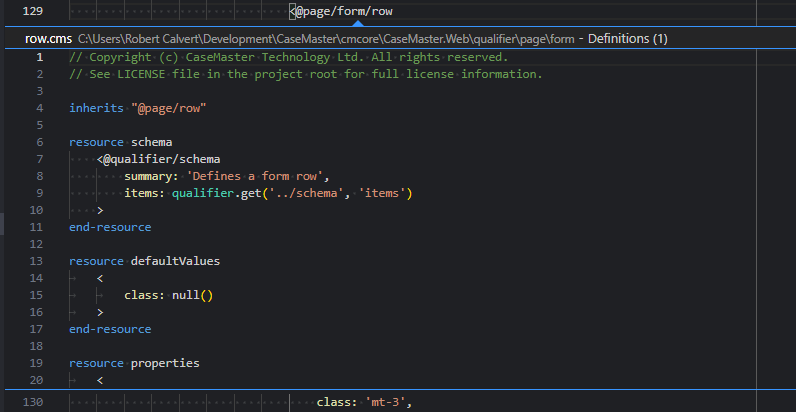The image size is (796, 412).
Task: Click the resource defaultValues declaration
Action: point(145,261)
